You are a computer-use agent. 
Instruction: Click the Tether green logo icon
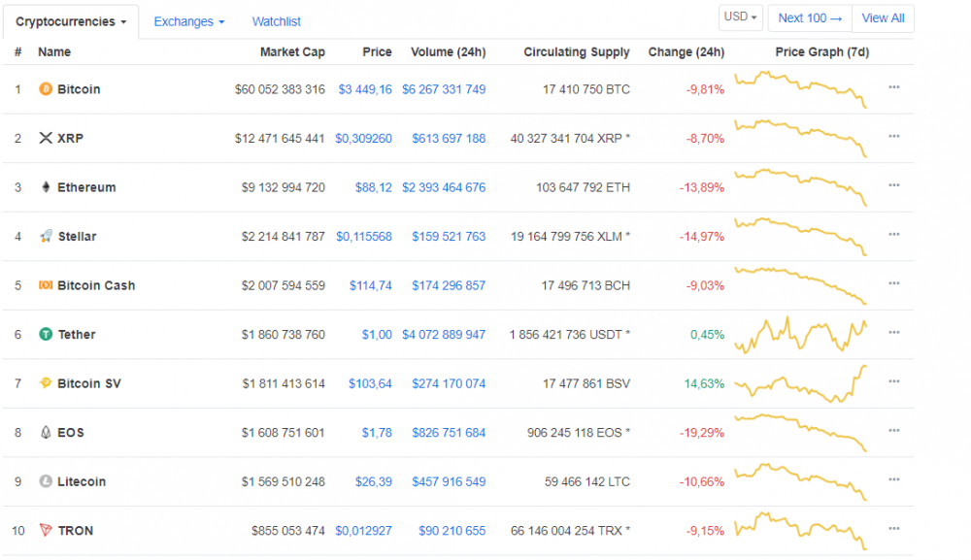[46, 334]
